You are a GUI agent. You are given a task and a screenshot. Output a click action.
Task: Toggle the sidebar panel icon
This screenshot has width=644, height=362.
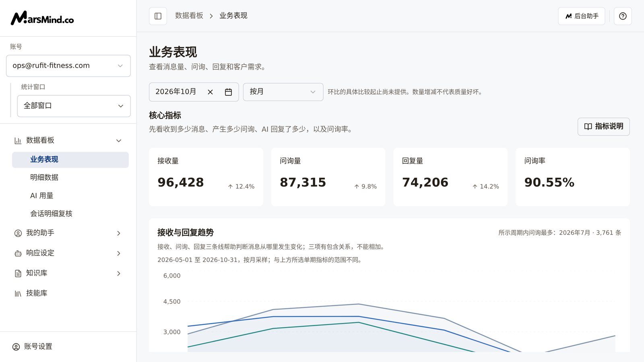(x=158, y=16)
